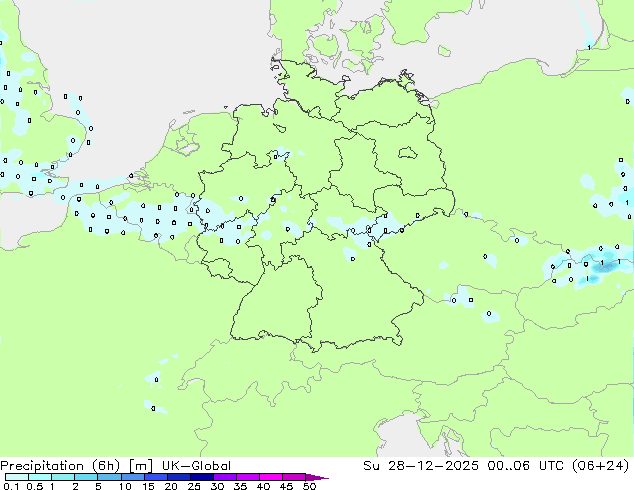Pick the 35–40 magenta-purple legend swatch

coord(248,477)
